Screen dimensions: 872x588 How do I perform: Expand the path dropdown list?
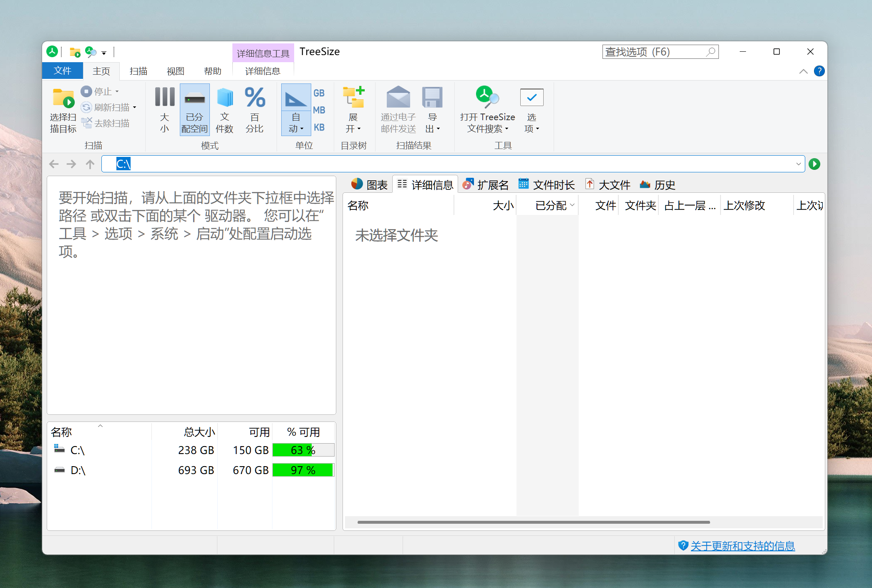[x=799, y=164]
